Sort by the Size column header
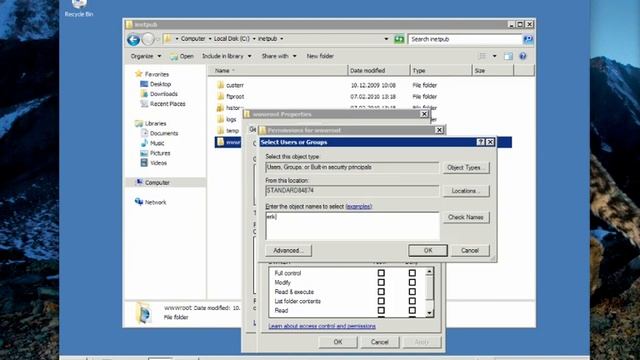 [493, 71]
